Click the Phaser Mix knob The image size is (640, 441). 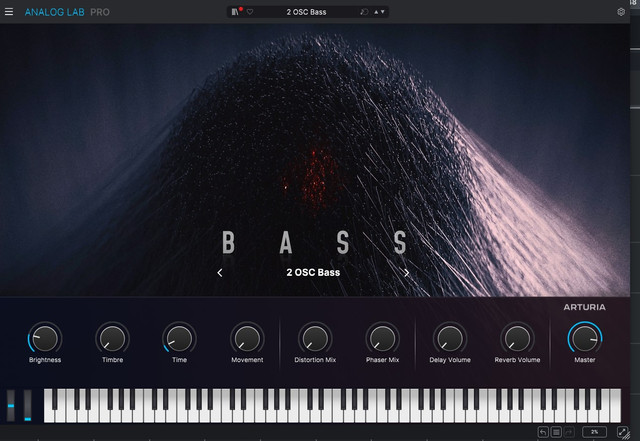pyautogui.click(x=382, y=339)
